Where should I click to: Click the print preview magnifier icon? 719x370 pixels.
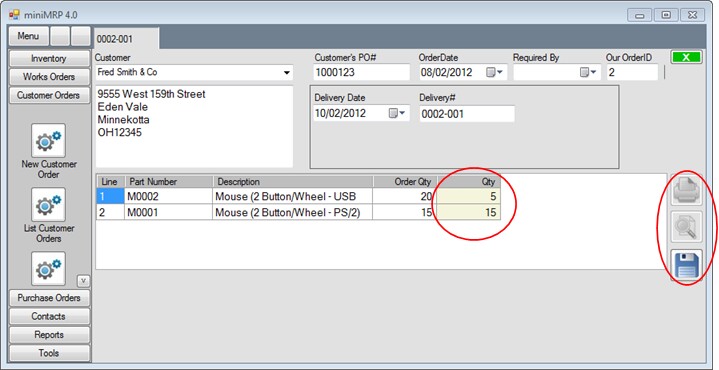686,227
